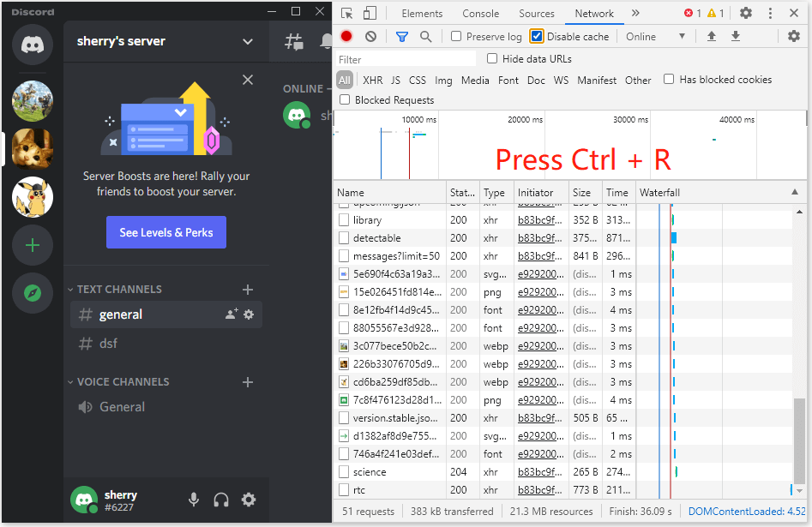Image resolution: width=812 pixels, height=527 pixels.
Task: Edit general channel settings gear
Action: click(249, 314)
